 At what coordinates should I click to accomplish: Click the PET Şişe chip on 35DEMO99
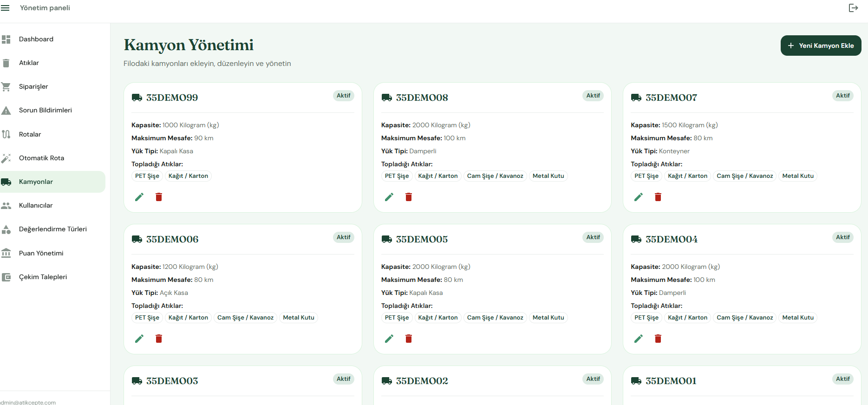point(147,176)
